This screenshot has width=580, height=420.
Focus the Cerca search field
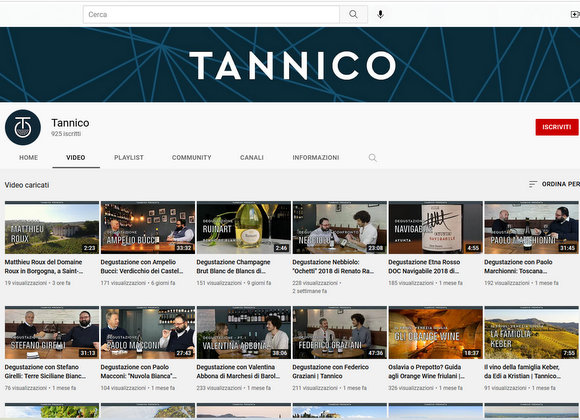pyautogui.click(x=211, y=14)
